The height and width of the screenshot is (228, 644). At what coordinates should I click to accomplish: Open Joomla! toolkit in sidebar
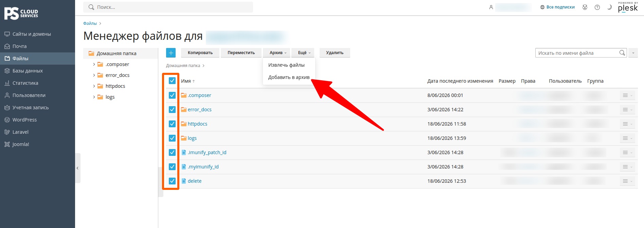point(21,144)
